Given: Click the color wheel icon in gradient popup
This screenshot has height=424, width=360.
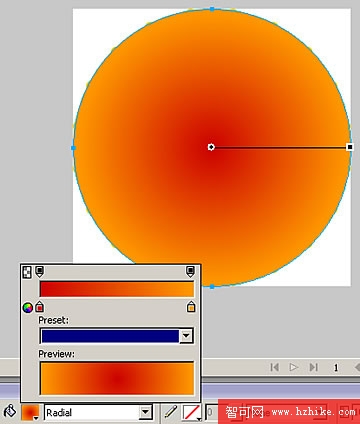Looking at the screenshot, I should click(28, 307).
